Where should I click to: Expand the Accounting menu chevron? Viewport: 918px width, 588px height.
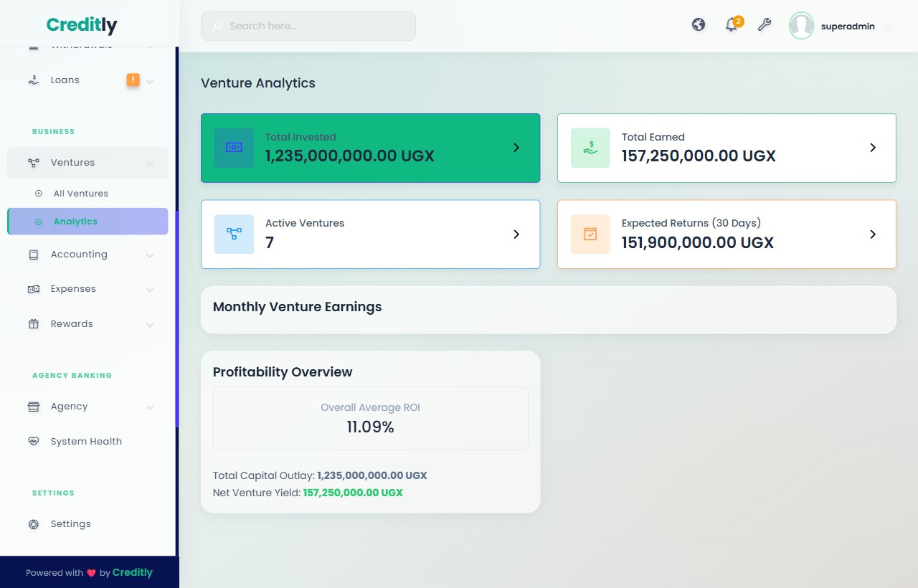[150, 255]
